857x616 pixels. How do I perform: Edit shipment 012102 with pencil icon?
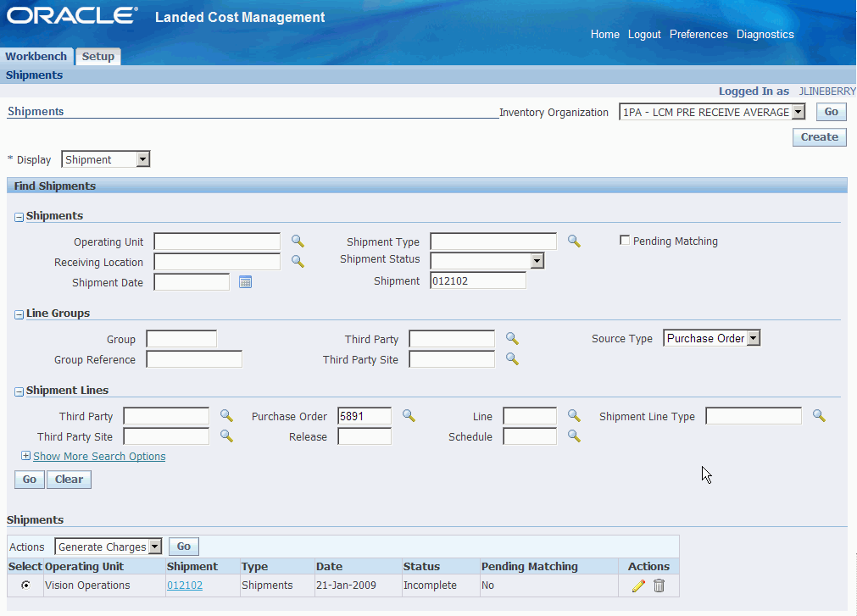tap(638, 586)
